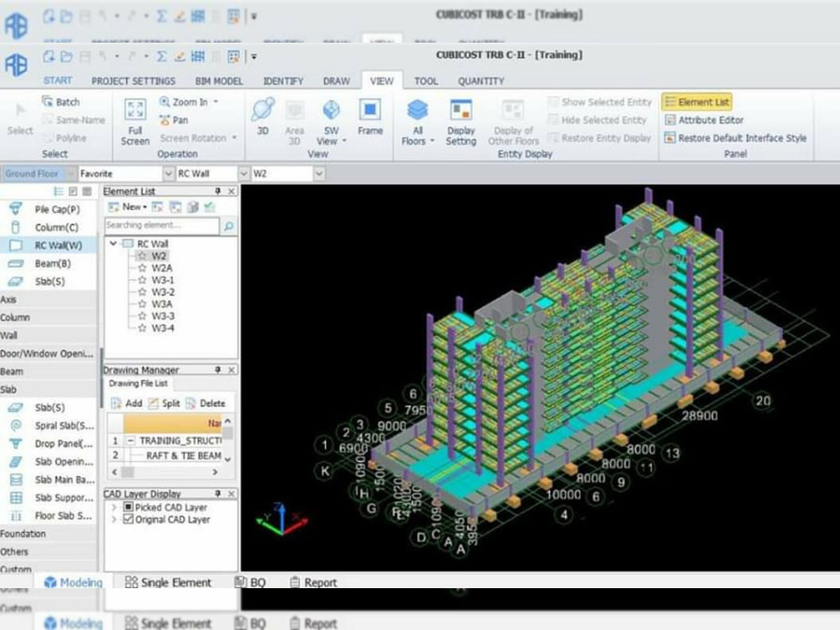This screenshot has height=630, width=840.
Task: Close the Element List panel
Action: (x=231, y=191)
